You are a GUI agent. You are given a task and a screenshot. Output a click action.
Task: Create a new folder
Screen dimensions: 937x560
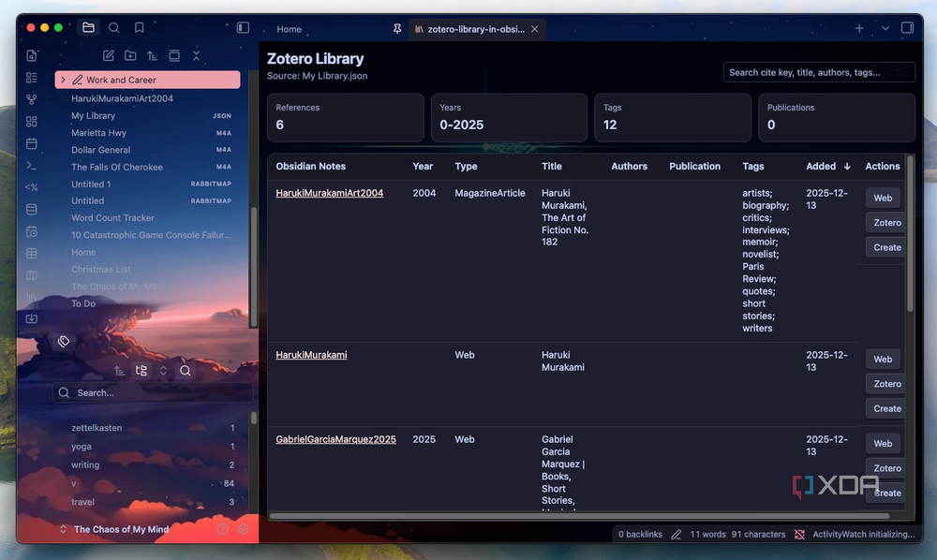pos(130,55)
